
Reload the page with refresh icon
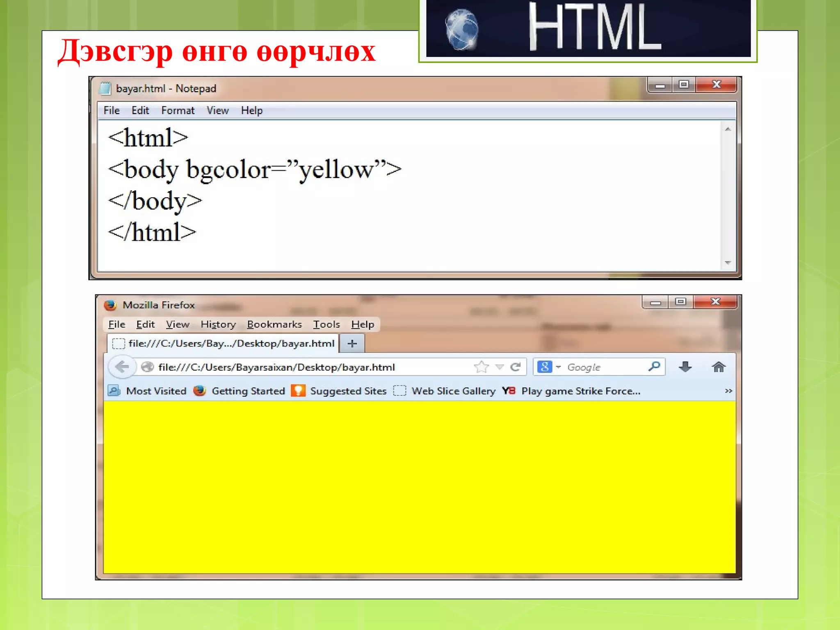(x=516, y=367)
